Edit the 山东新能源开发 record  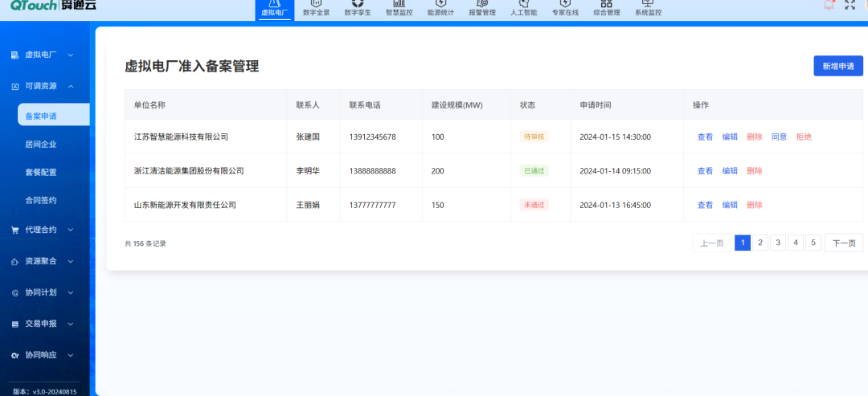(x=730, y=205)
